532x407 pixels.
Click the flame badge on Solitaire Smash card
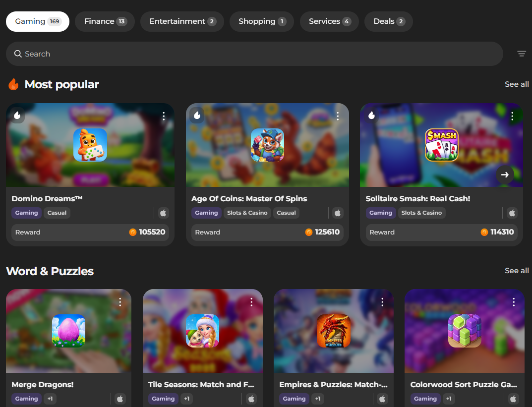tap(371, 116)
